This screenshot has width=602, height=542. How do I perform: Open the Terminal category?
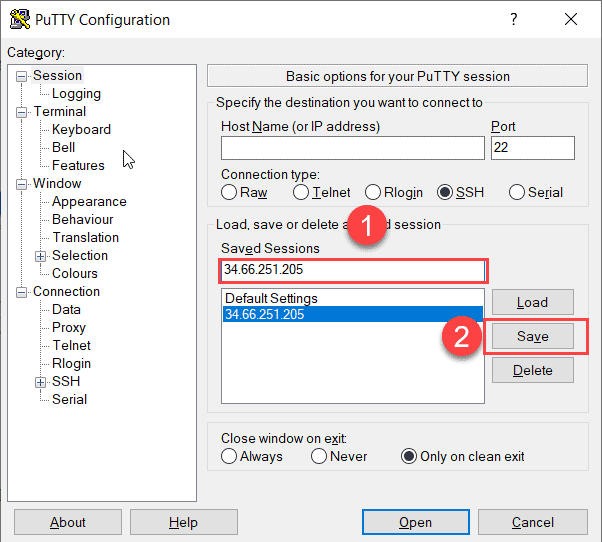[60, 112]
